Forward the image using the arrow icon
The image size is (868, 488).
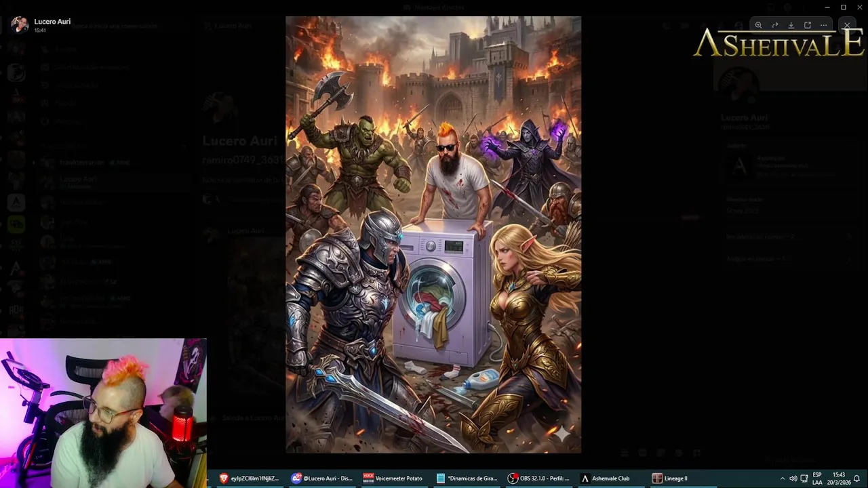click(x=774, y=25)
